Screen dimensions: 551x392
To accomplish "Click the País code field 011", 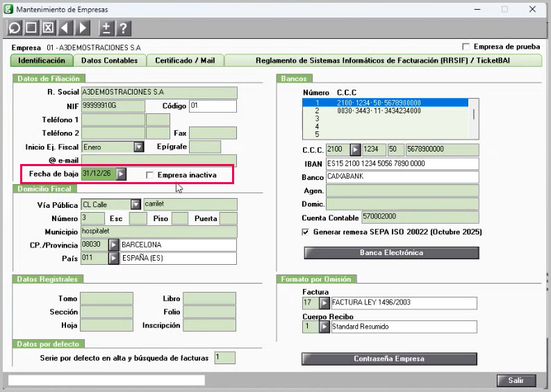I will [94, 259].
